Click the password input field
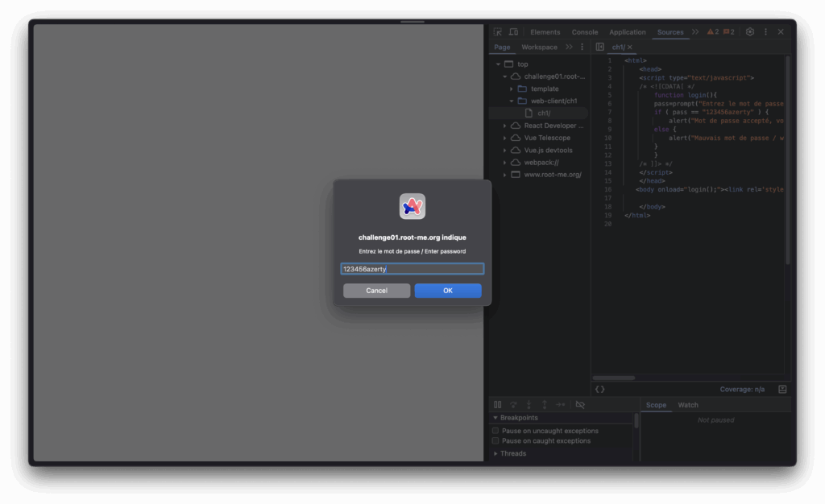The width and height of the screenshot is (825, 504). (412, 269)
